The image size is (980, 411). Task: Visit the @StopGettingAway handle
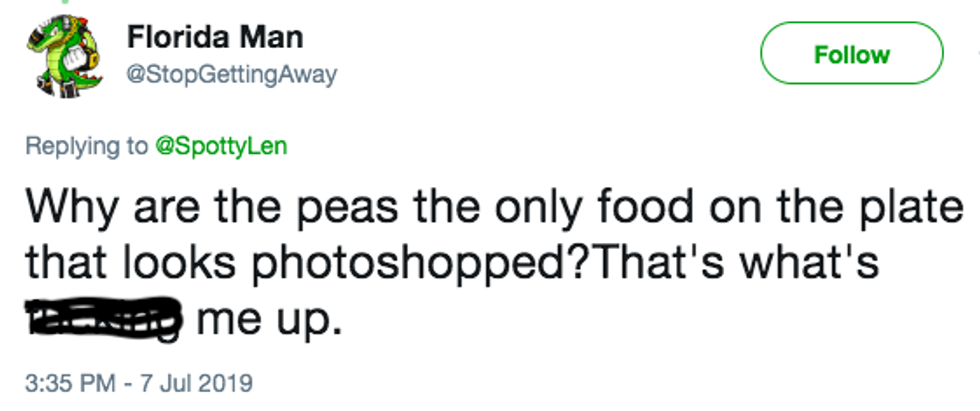pos(232,74)
